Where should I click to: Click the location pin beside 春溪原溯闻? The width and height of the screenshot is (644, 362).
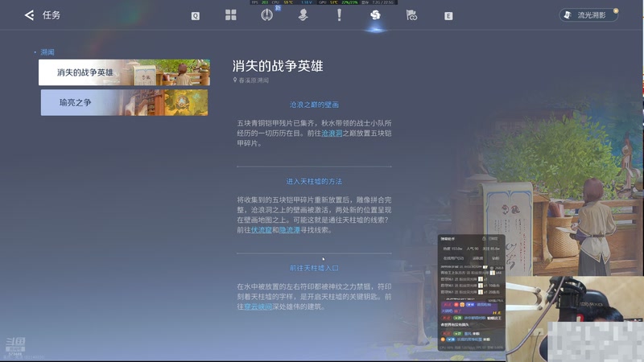click(235, 80)
